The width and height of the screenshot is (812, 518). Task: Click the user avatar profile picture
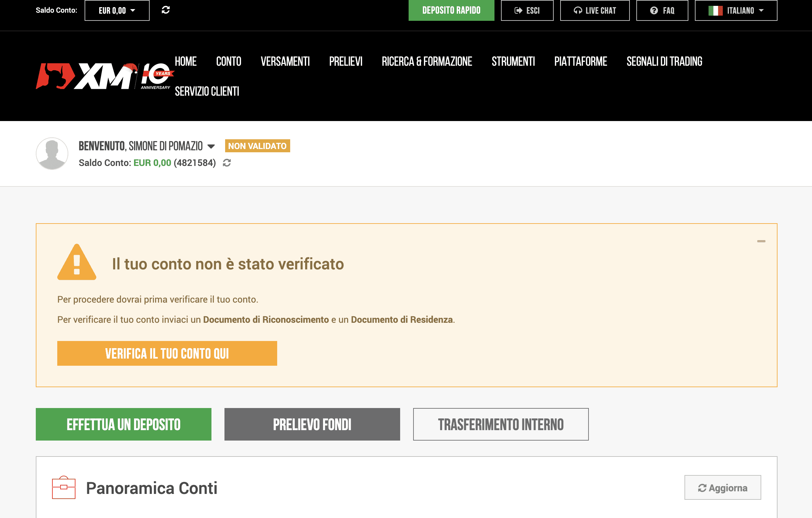coord(52,154)
